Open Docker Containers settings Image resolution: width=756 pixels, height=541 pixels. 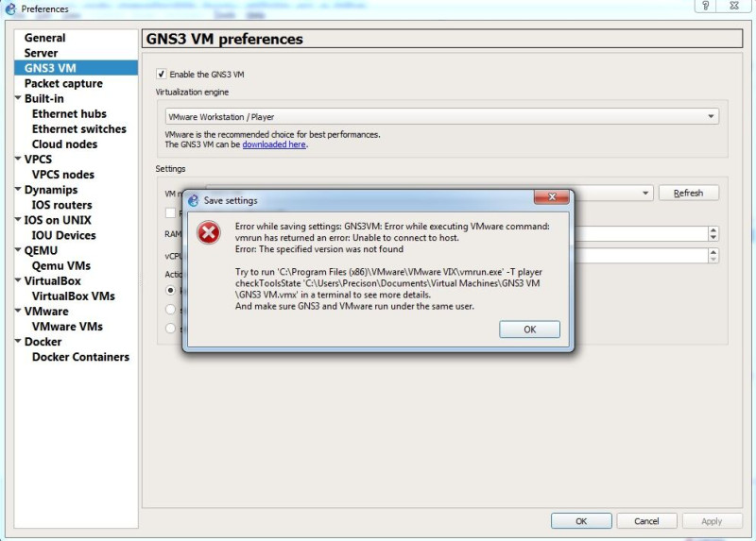point(80,357)
